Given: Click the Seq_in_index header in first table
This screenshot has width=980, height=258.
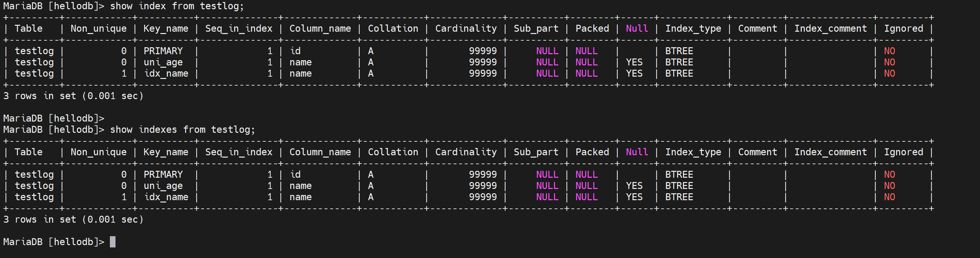Looking at the screenshot, I should [239, 29].
